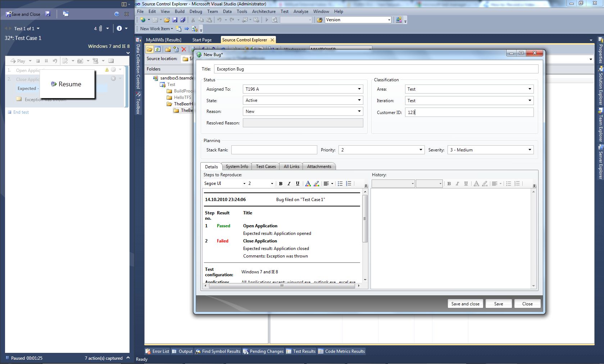Click the Save All icon in toolbar
Viewport: 604px width, 364px height.
(x=183, y=20)
